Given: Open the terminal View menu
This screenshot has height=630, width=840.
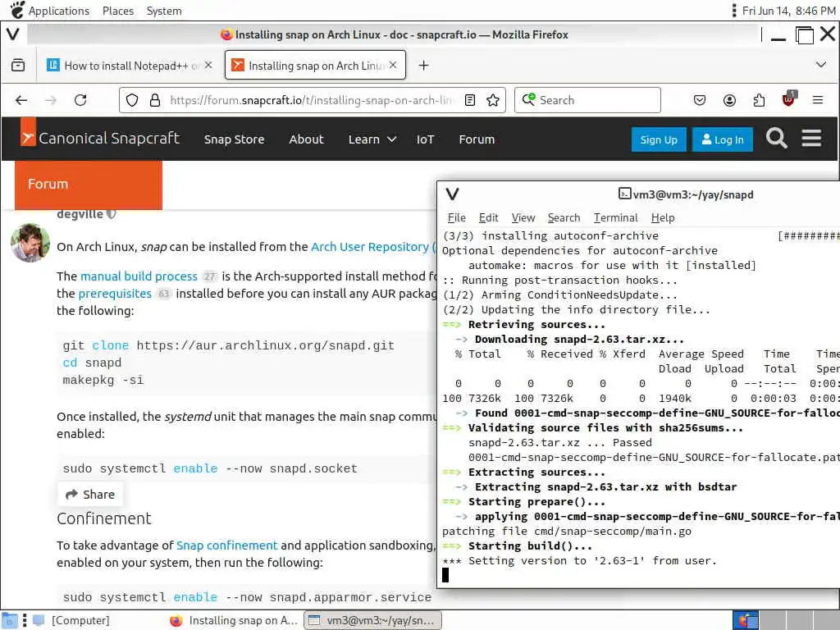Looking at the screenshot, I should pyautogui.click(x=523, y=217).
